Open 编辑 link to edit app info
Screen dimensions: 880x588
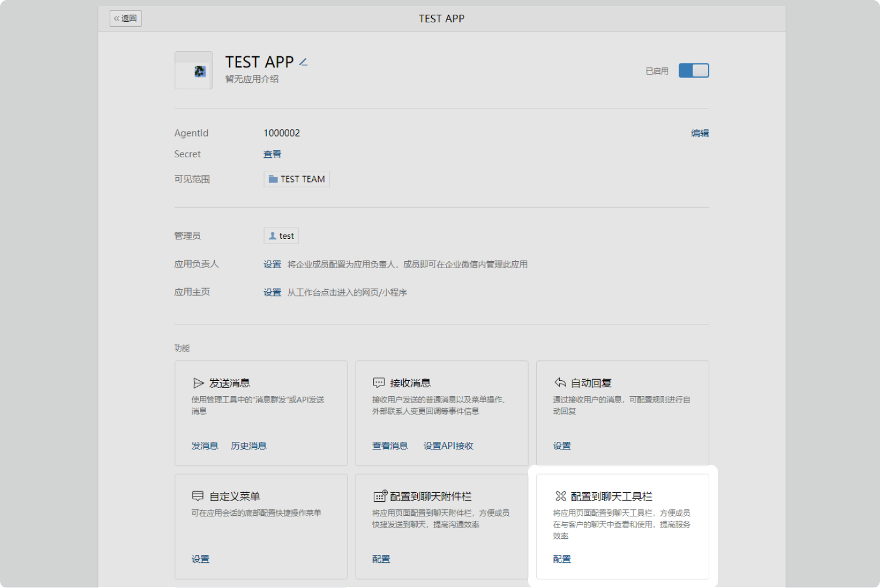pyautogui.click(x=700, y=133)
